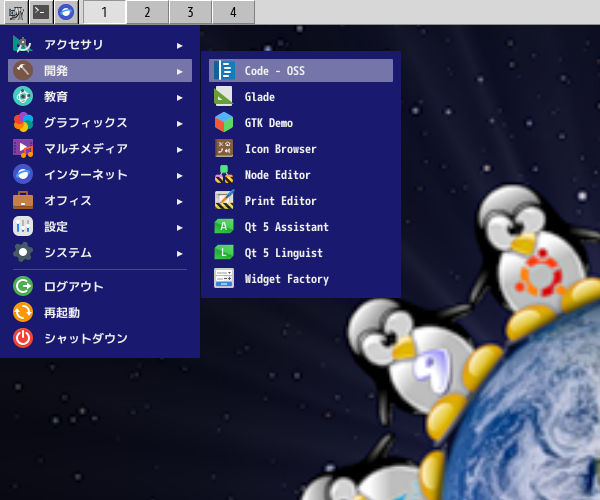Expand the インターネット submenu arrow

pos(179,176)
